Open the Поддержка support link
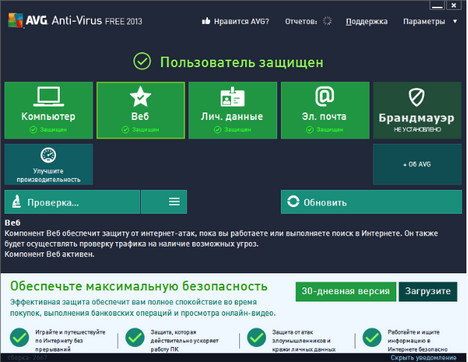Screen dimensions: 468x362 coord(366,21)
